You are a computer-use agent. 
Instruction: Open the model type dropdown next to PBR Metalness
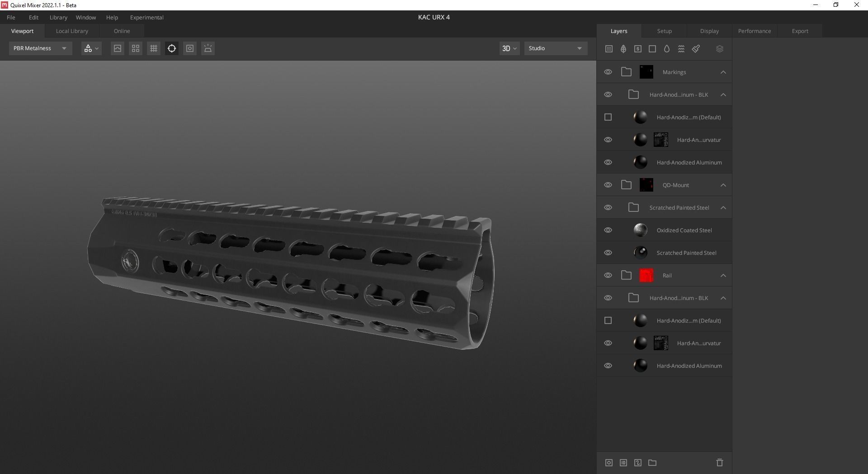[x=91, y=48]
